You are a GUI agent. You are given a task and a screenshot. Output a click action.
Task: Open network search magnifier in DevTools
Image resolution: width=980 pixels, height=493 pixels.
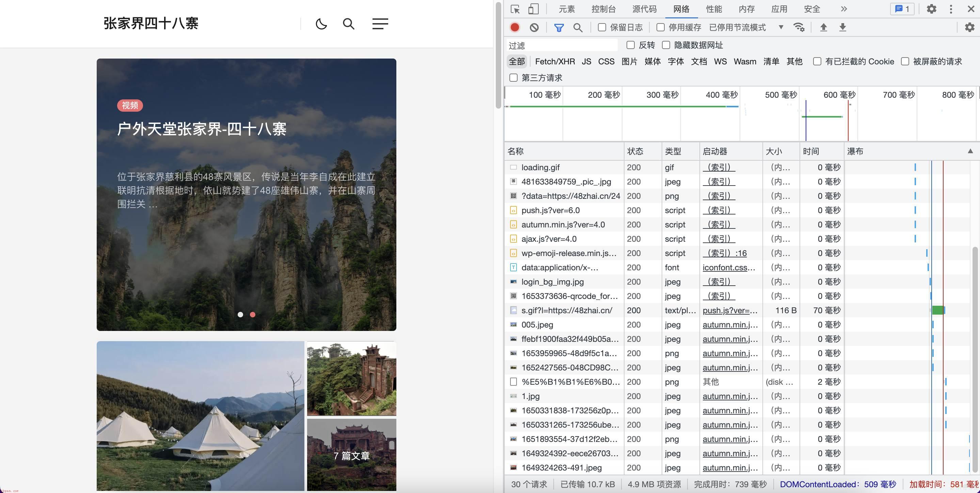point(578,27)
